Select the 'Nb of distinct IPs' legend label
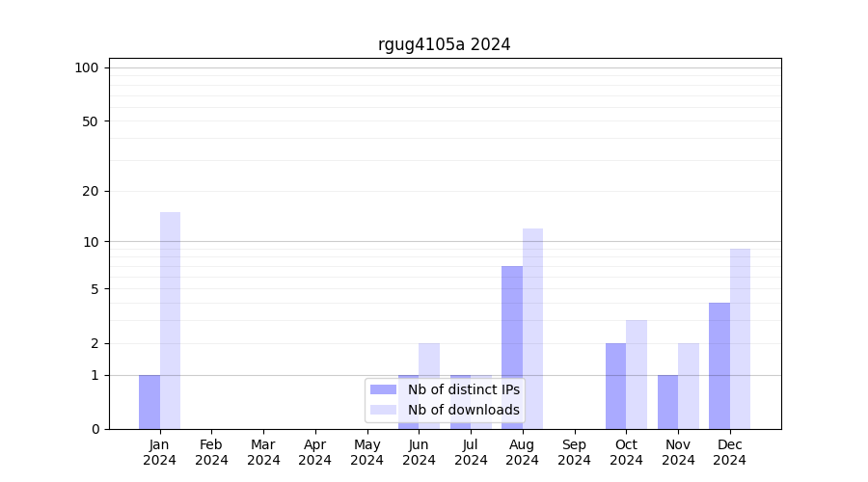The height and width of the screenshot is (482, 868). 463,389
